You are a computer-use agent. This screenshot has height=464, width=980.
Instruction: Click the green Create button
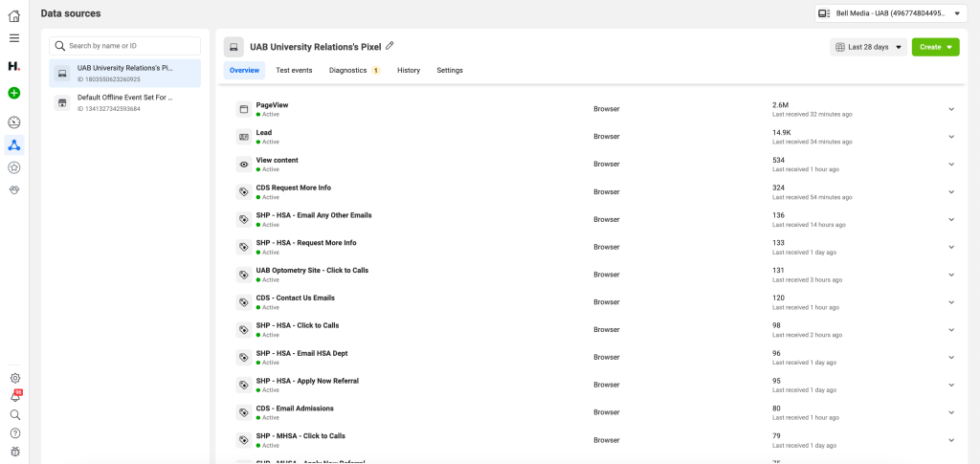click(935, 47)
